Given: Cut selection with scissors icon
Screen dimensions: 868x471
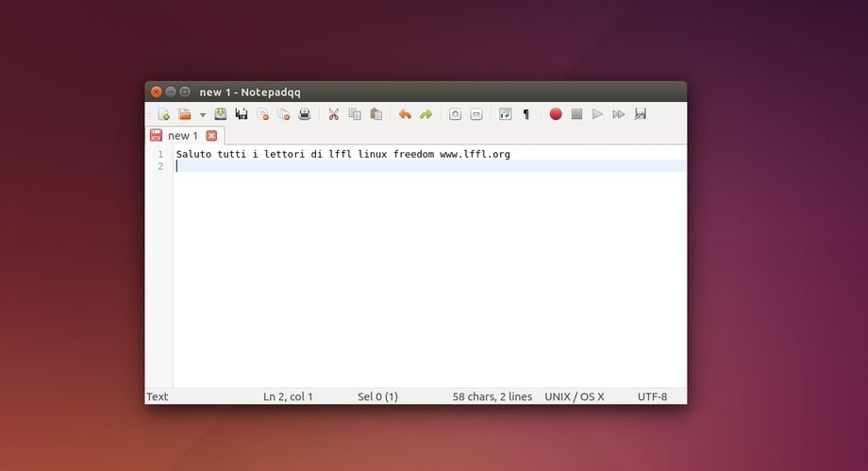Looking at the screenshot, I should [333, 114].
